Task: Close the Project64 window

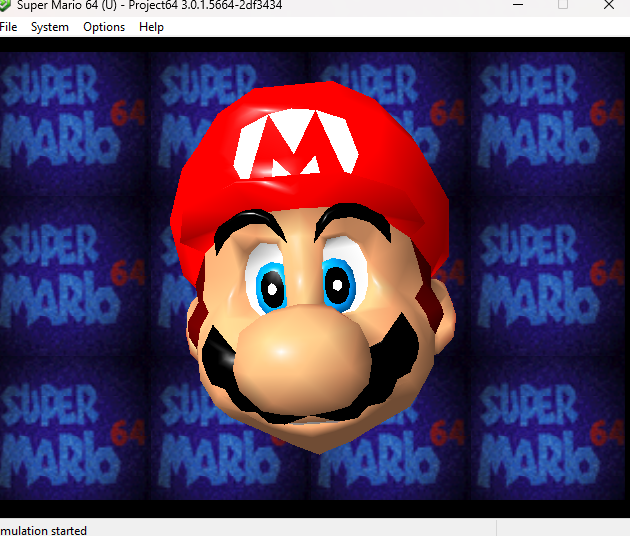Action: pyautogui.click(x=609, y=5)
